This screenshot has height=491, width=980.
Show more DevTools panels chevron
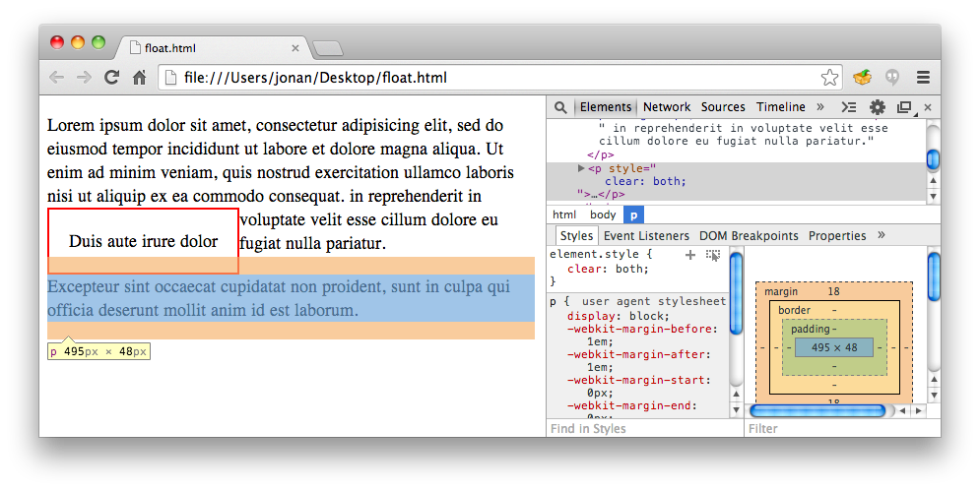[x=820, y=107]
